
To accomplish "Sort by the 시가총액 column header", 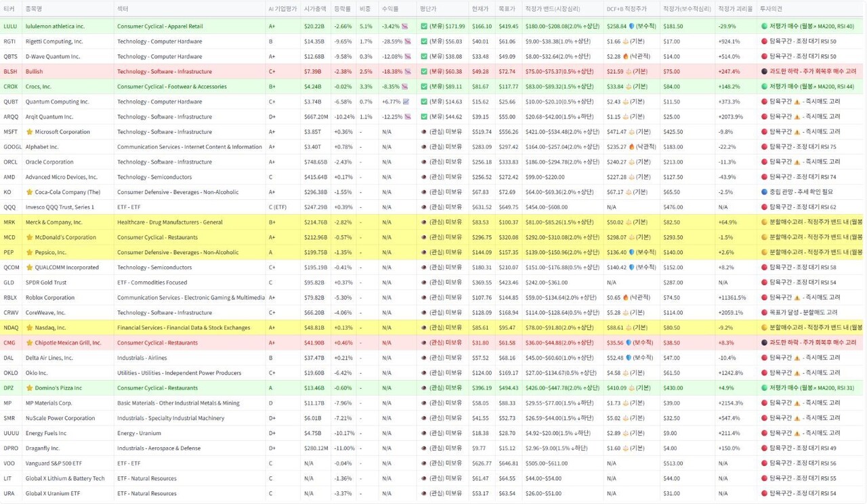I will pyautogui.click(x=315, y=9).
